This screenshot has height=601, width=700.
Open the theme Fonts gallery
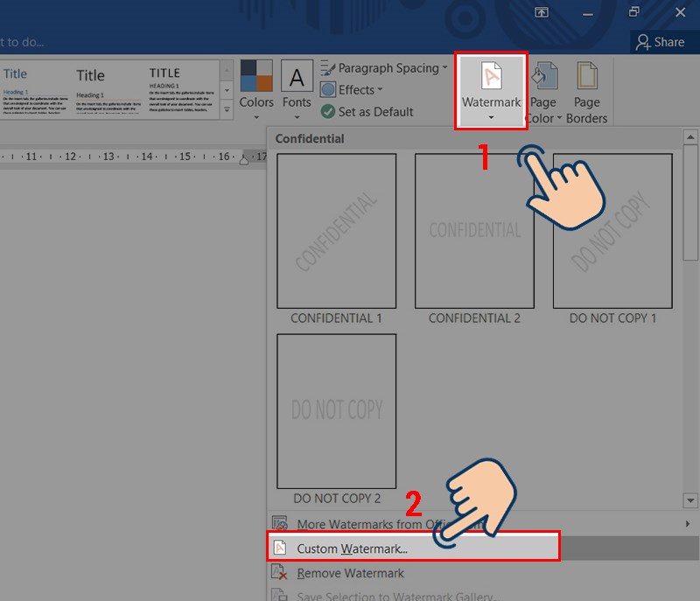[297, 91]
